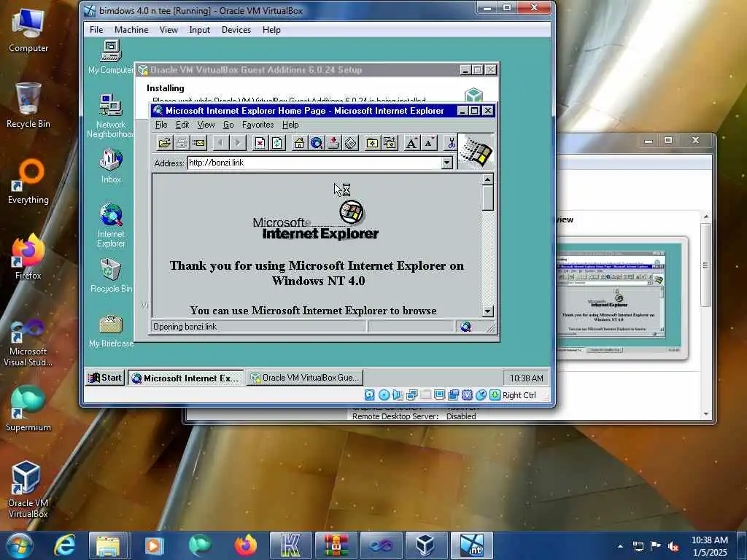Click IE page scrollbar down arrow
The height and width of the screenshot is (560, 747).
[x=487, y=311]
